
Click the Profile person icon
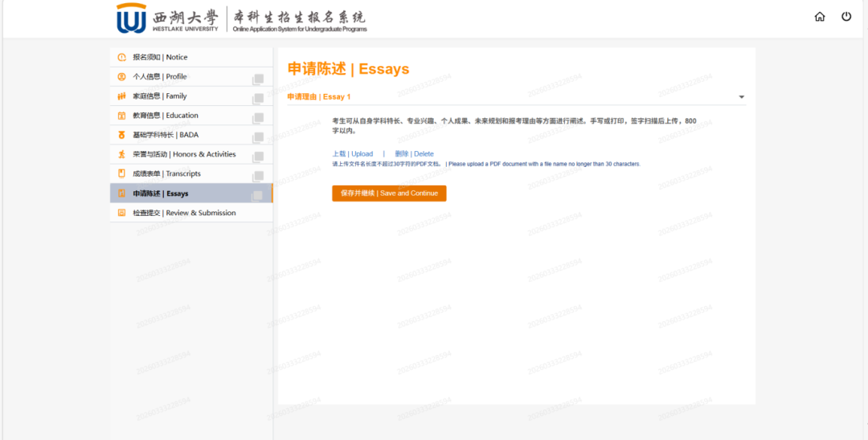[x=122, y=77]
